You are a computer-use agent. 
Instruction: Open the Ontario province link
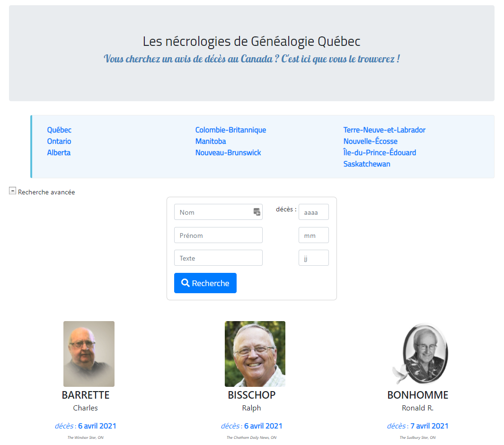pos(59,141)
